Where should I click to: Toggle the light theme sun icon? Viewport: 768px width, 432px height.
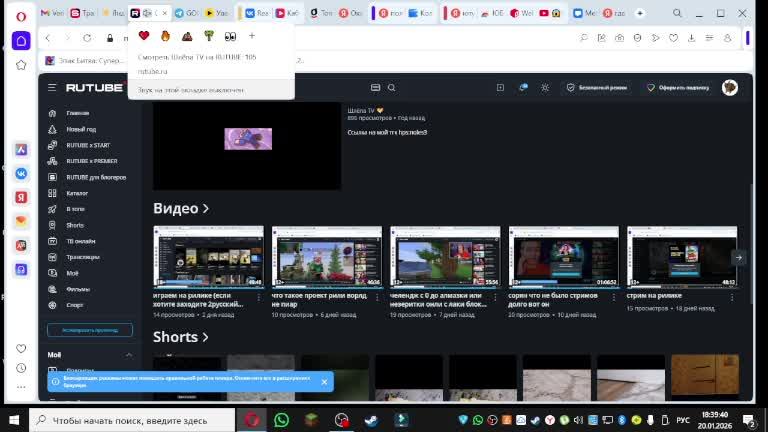tap(545, 88)
